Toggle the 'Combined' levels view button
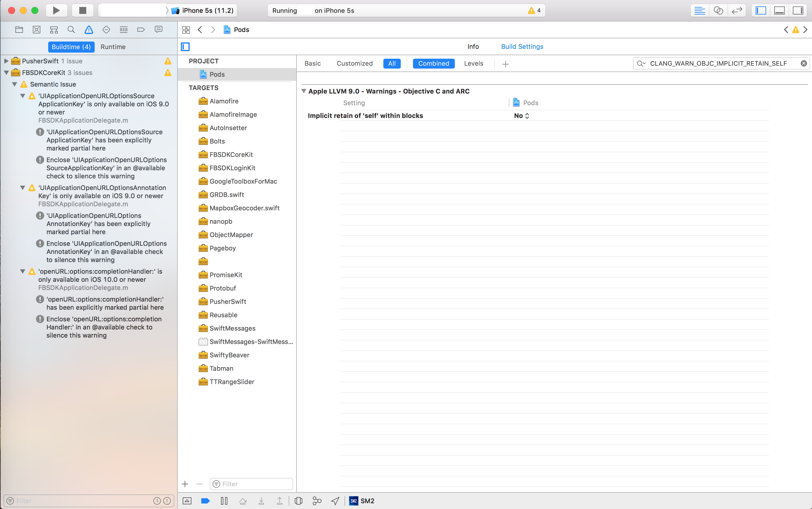Viewport: 812px width, 509px height. 434,63
